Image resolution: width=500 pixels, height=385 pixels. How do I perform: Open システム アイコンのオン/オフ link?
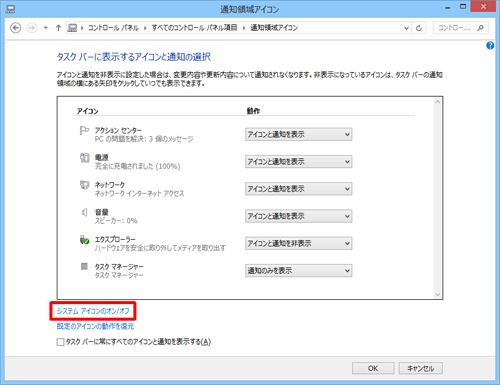tap(93, 311)
